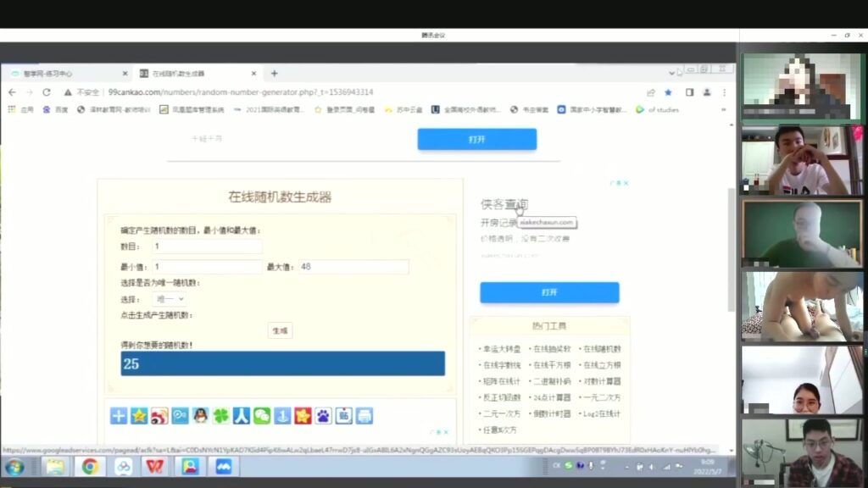Open more share options via blue plus icon
The height and width of the screenshot is (488, 868).
pos(119,416)
